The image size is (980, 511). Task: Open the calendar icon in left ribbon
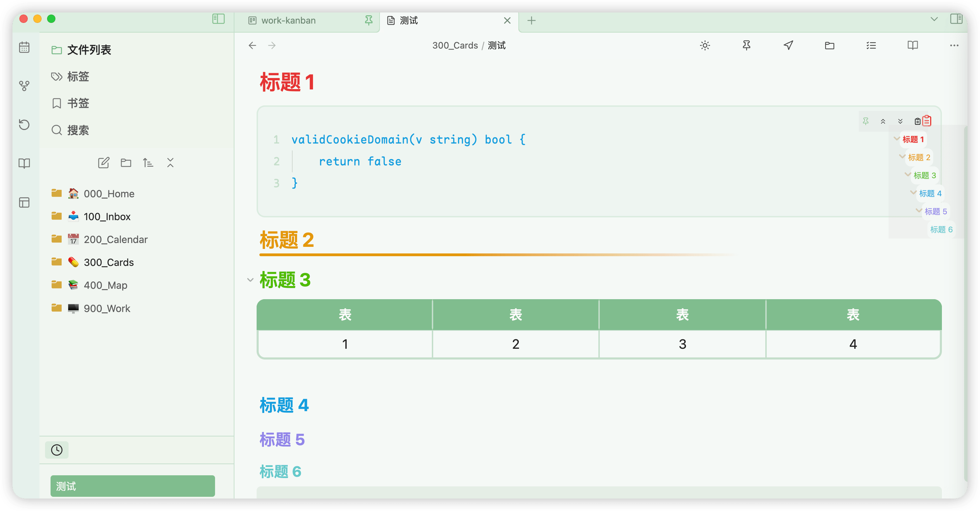tap(24, 47)
